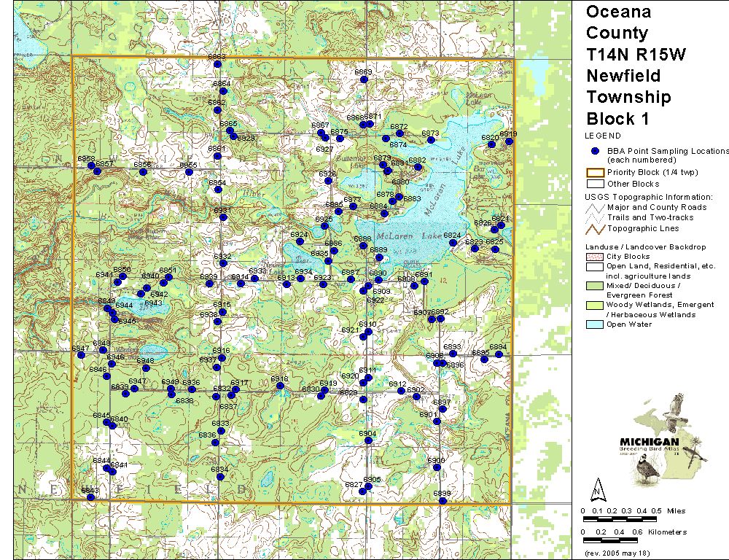This screenshot has height=560, width=729.
Task: Click the point marker labeled 6843
Action: coord(91,497)
